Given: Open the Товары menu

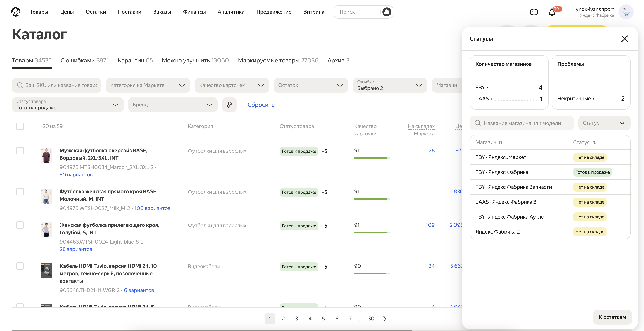Looking at the screenshot, I should click(39, 12).
